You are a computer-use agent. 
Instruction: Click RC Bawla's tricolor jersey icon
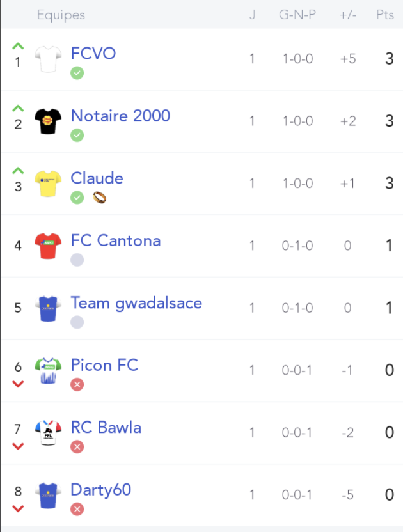(x=48, y=433)
